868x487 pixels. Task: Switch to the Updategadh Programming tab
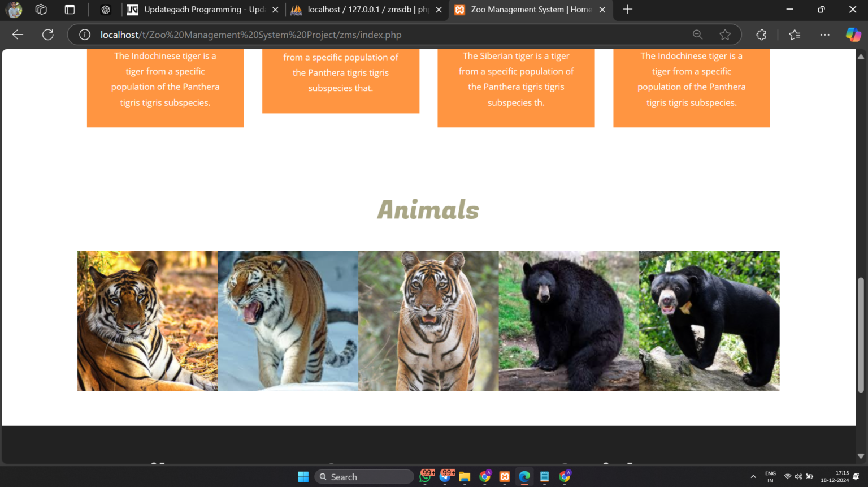(x=200, y=10)
